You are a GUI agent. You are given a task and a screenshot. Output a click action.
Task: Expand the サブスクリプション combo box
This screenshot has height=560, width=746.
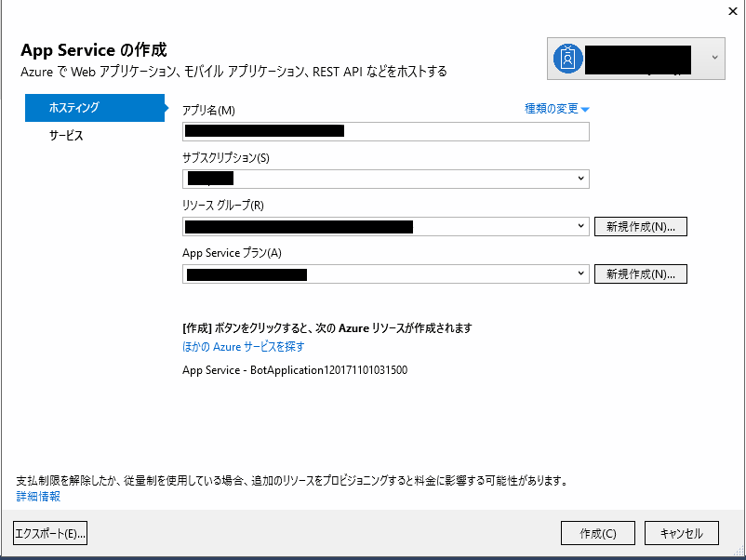(386, 179)
